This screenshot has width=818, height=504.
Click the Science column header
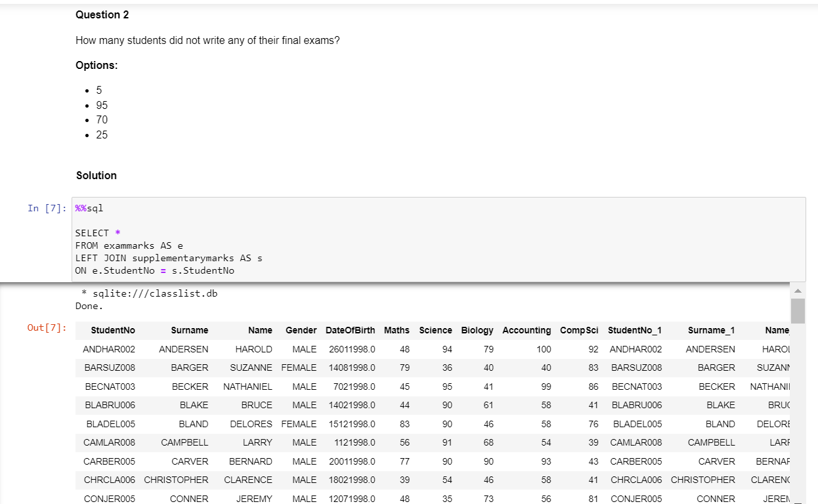(436, 330)
